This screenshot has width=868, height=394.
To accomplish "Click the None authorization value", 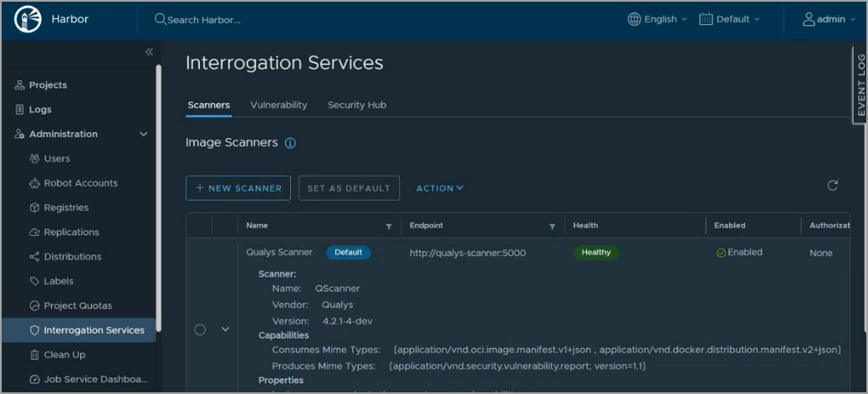I will click(x=821, y=253).
